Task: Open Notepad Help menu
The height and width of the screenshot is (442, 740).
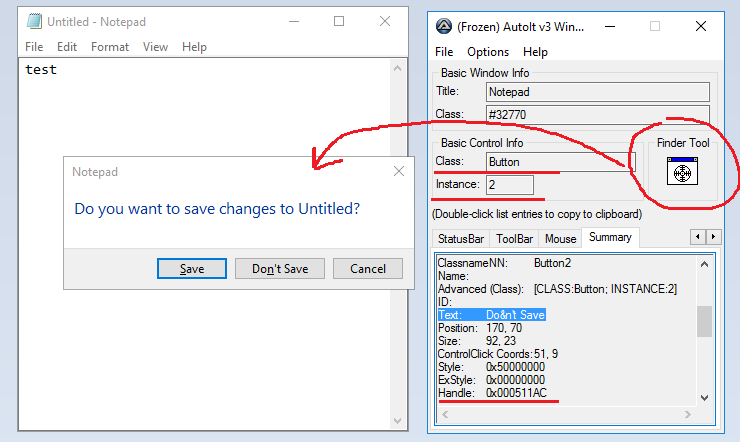Action: click(194, 47)
